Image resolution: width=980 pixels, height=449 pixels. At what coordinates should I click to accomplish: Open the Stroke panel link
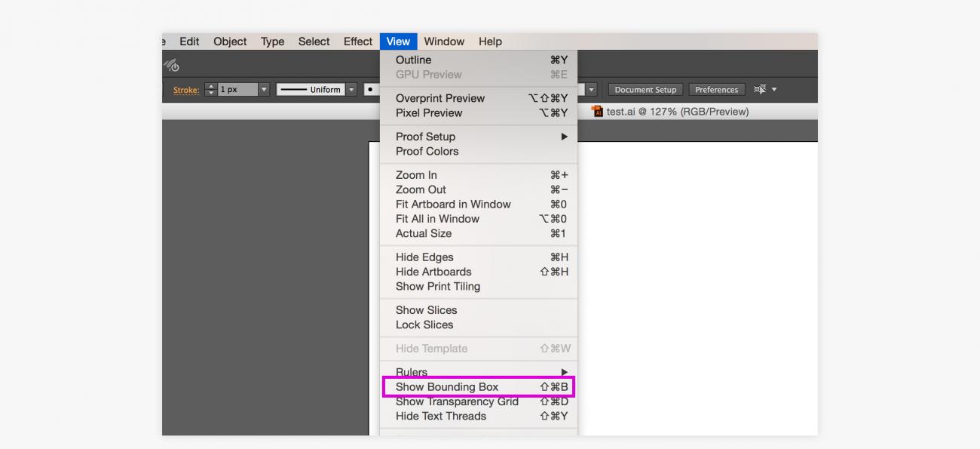point(186,90)
